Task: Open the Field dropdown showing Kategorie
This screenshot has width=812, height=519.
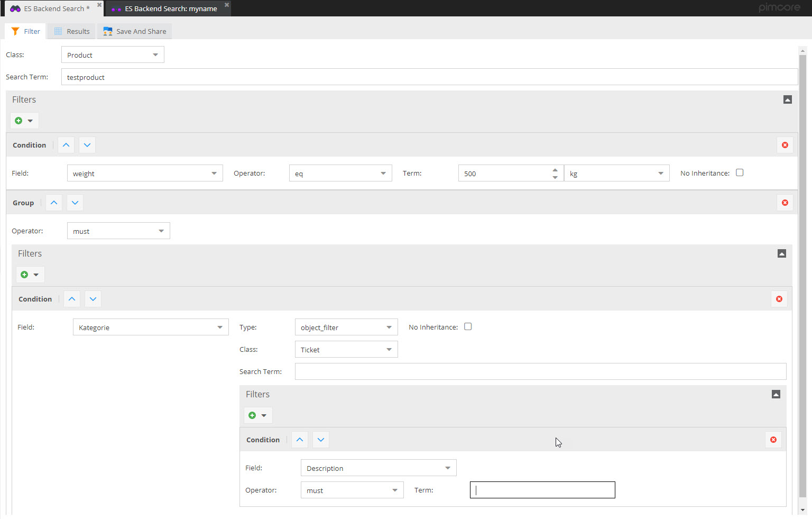Action: pos(151,327)
